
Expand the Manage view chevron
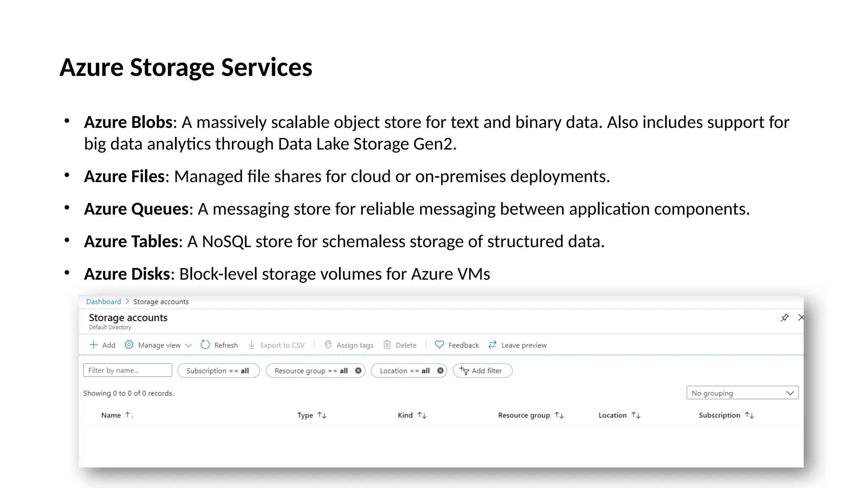[x=189, y=345]
